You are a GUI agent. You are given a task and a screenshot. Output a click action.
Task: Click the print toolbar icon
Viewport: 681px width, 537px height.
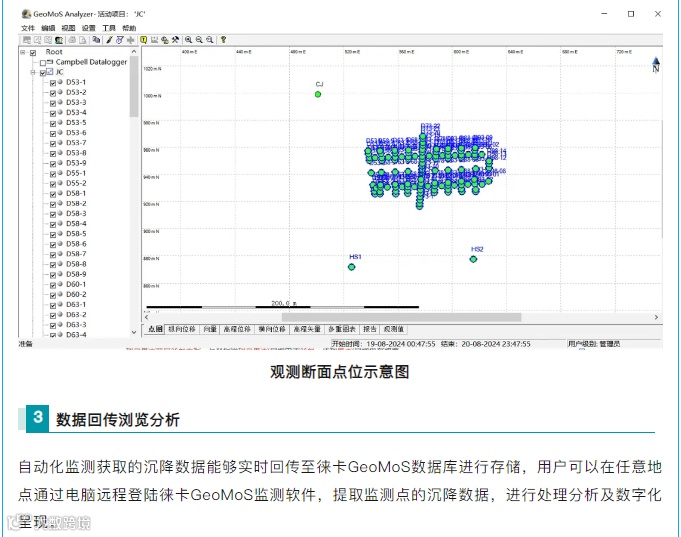72,40
